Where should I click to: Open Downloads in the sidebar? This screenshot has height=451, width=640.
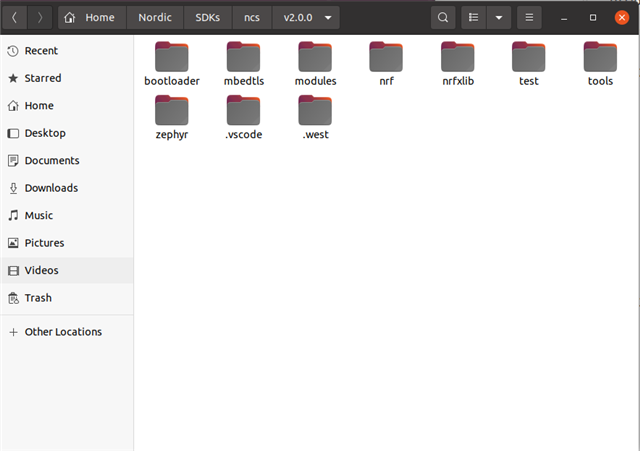pos(67,188)
